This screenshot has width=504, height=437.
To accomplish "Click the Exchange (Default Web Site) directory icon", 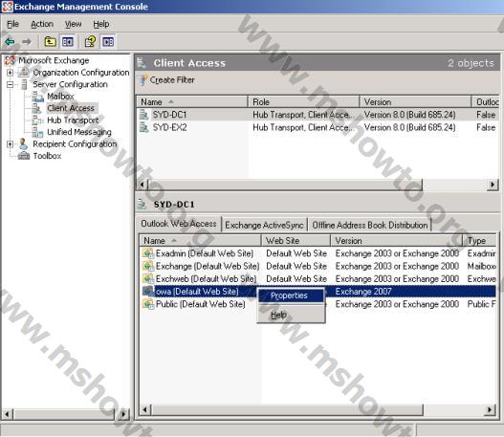I will 148,266.
